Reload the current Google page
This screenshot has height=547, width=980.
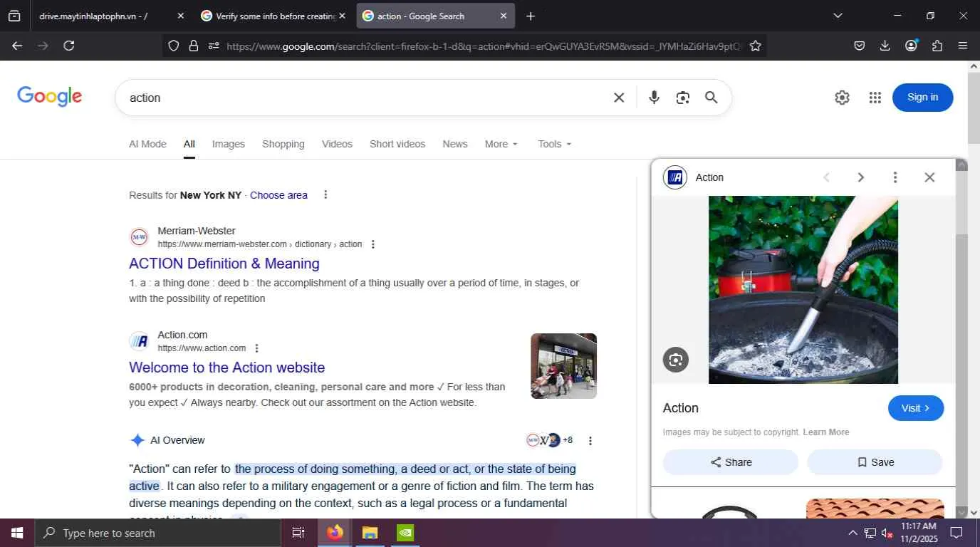(x=69, y=46)
